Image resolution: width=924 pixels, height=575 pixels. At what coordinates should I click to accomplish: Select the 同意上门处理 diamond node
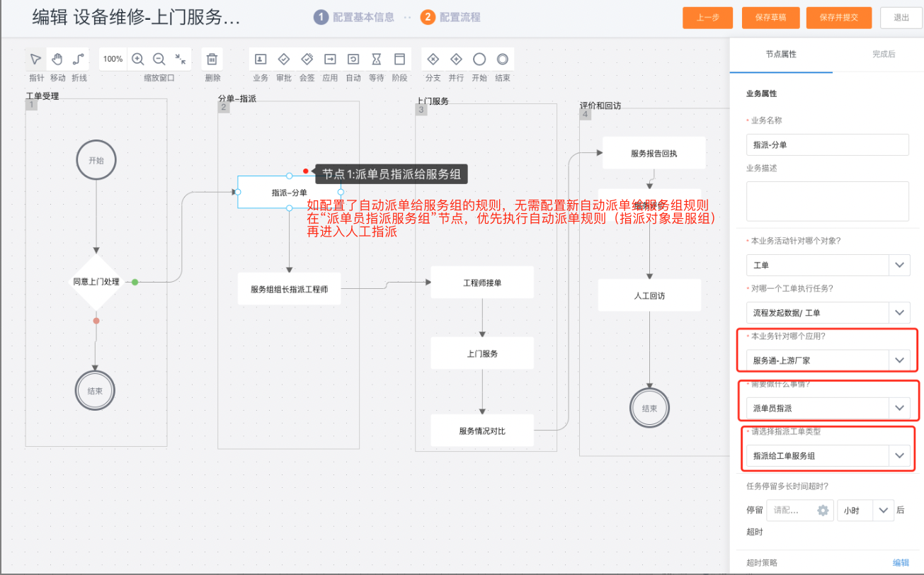pos(96,282)
